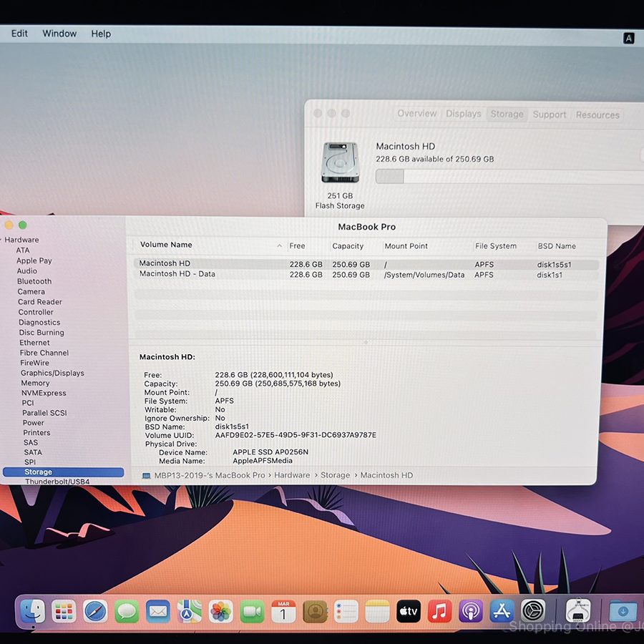This screenshot has width=644, height=644.
Task: Launch Notes from the Dock
Action: click(x=377, y=612)
